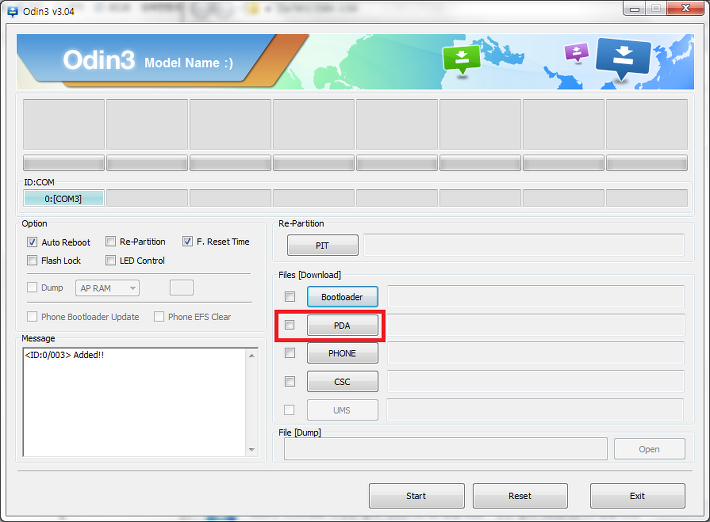The height and width of the screenshot is (522, 710).
Task: Check the Dump option checkbox
Action: click(32, 287)
